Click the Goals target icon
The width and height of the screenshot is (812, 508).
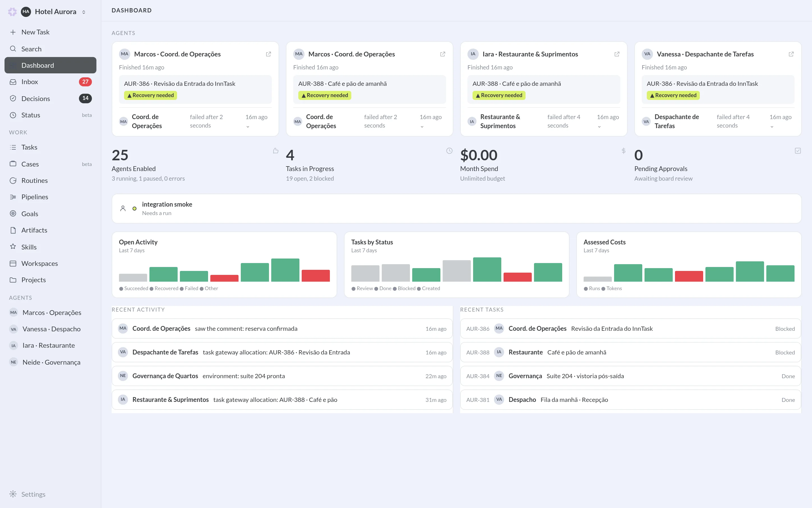(x=13, y=214)
